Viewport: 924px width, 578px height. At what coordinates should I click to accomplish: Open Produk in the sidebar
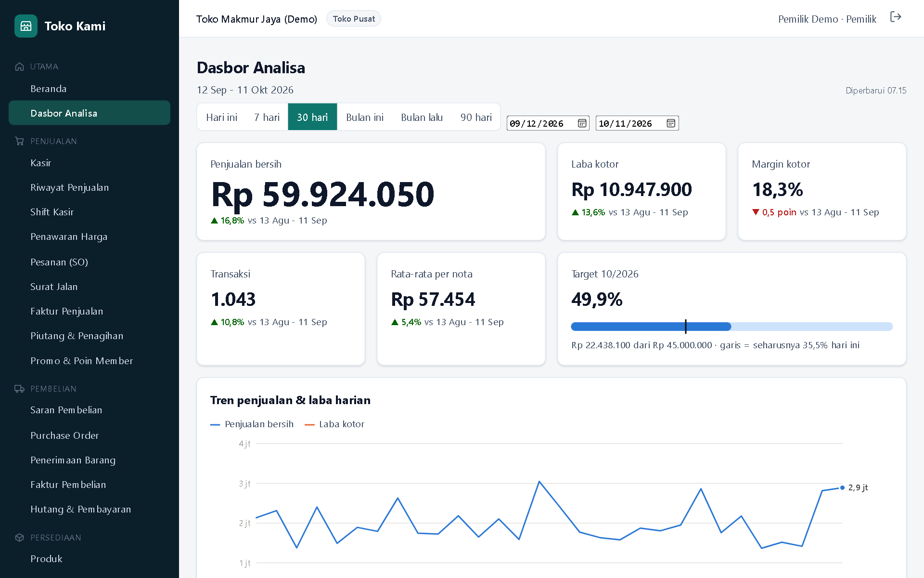[90, 559]
